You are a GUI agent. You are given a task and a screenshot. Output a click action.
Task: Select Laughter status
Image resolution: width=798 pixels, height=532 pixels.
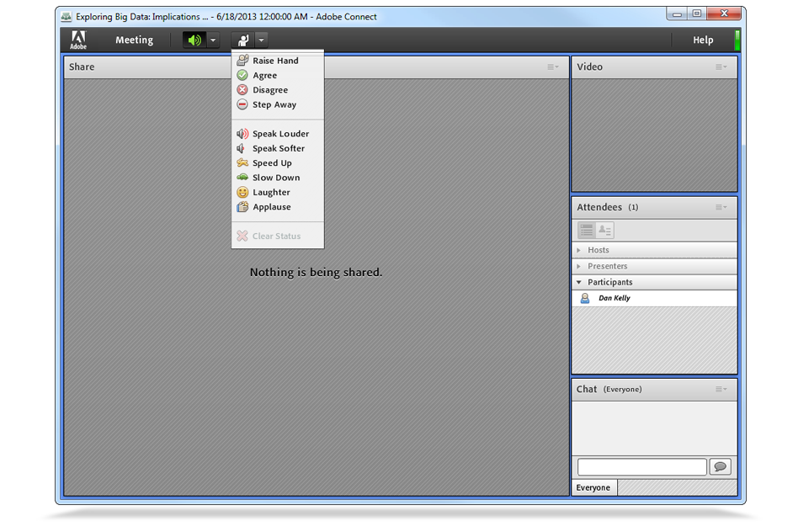point(278,193)
